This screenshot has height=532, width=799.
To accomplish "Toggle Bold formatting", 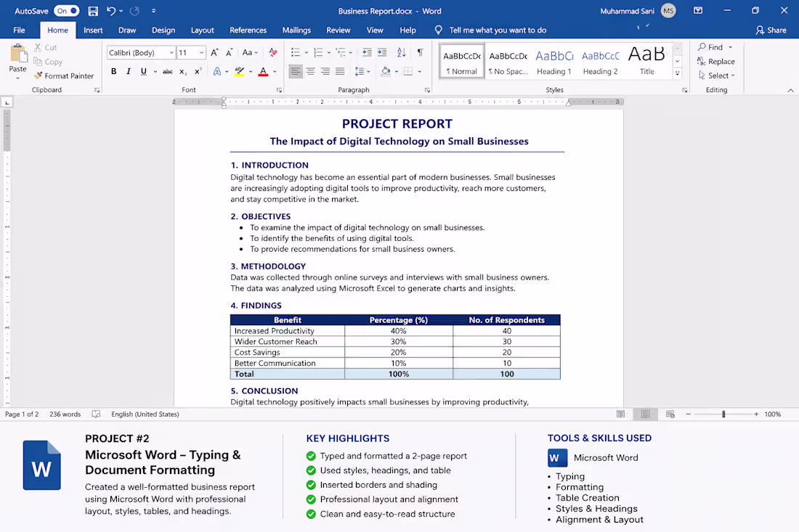I will coord(113,72).
